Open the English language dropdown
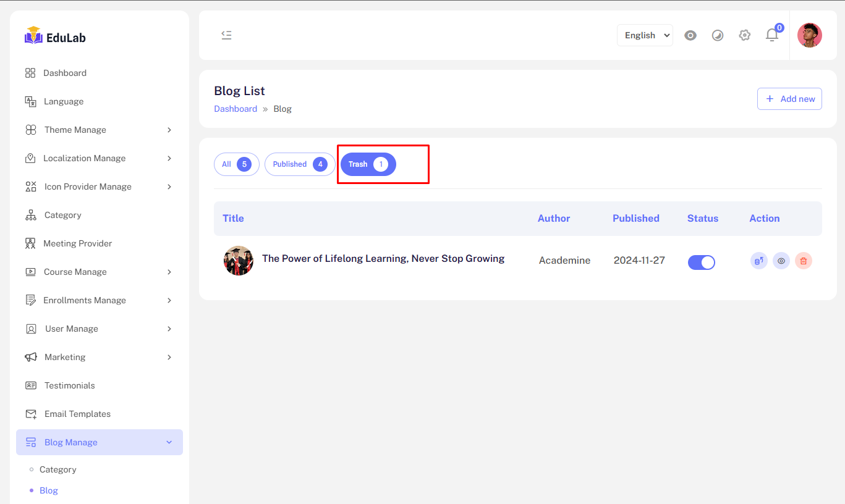The image size is (845, 504). pyautogui.click(x=644, y=35)
